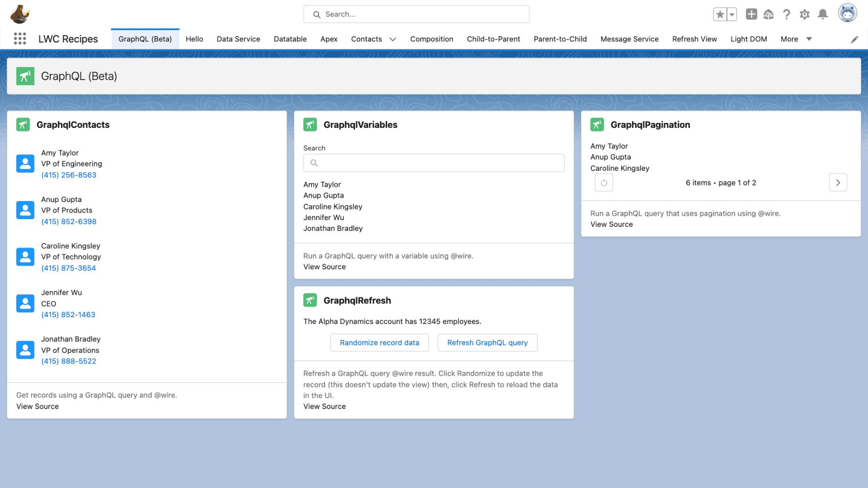The height and width of the screenshot is (488, 868).
Task: Expand the Contacts tab dropdown chevron
Action: pyautogui.click(x=393, y=39)
